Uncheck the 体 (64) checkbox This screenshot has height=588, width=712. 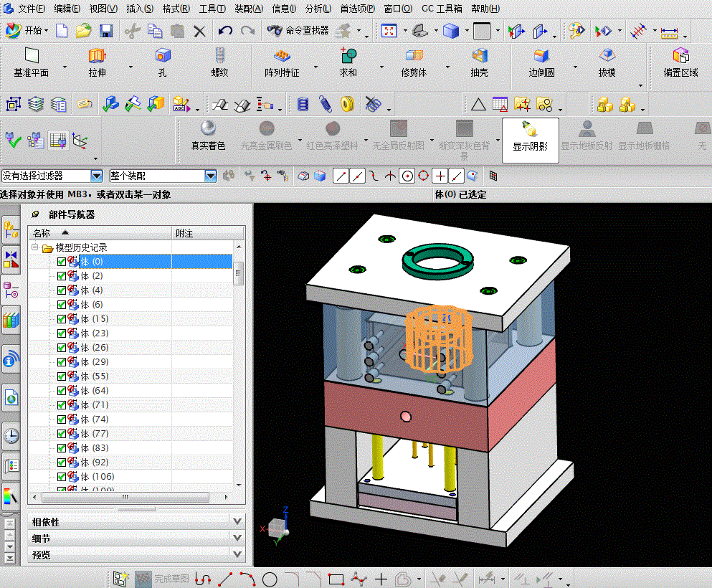click(x=62, y=391)
